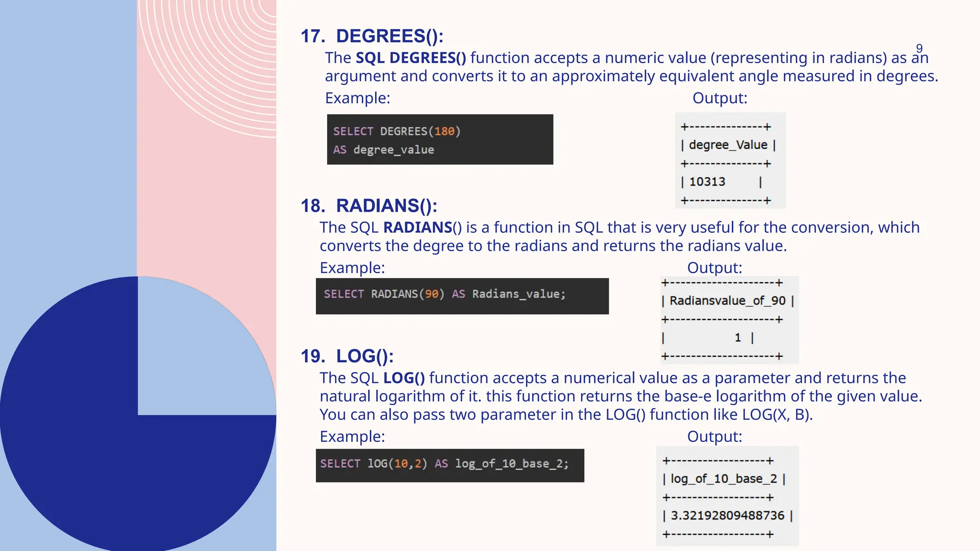Click 'Output:' label under LOG section
Screen dimensions: 980x551
point(714,437)
